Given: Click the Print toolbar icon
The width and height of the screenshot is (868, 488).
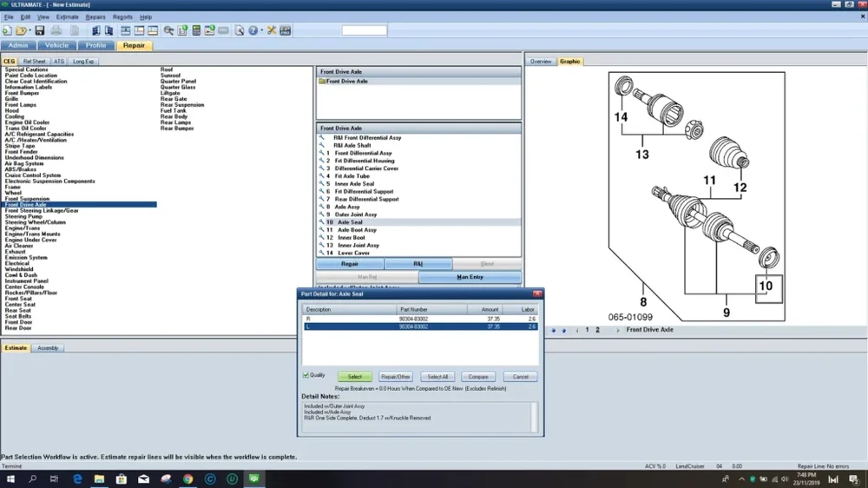Looking at the screenshot, I should (56, 30).
